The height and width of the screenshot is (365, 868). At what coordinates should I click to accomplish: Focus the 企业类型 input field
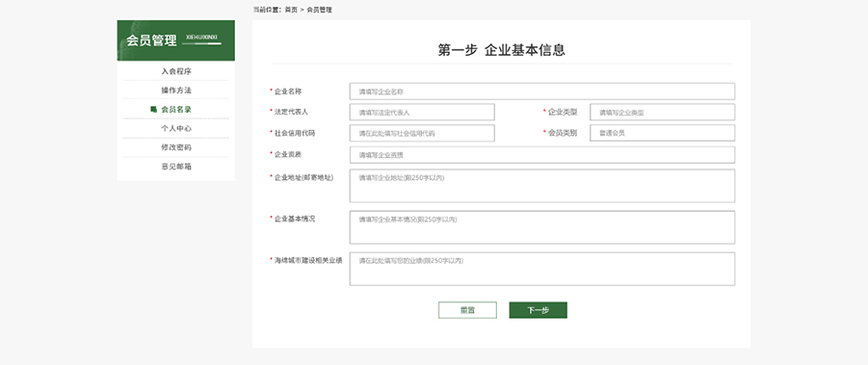[x=662, y=113]
